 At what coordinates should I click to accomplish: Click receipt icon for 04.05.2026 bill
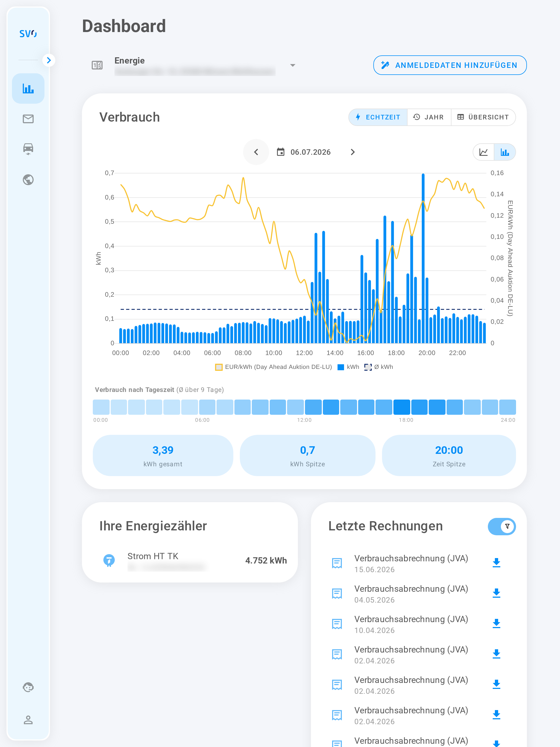tap(337, 593)
